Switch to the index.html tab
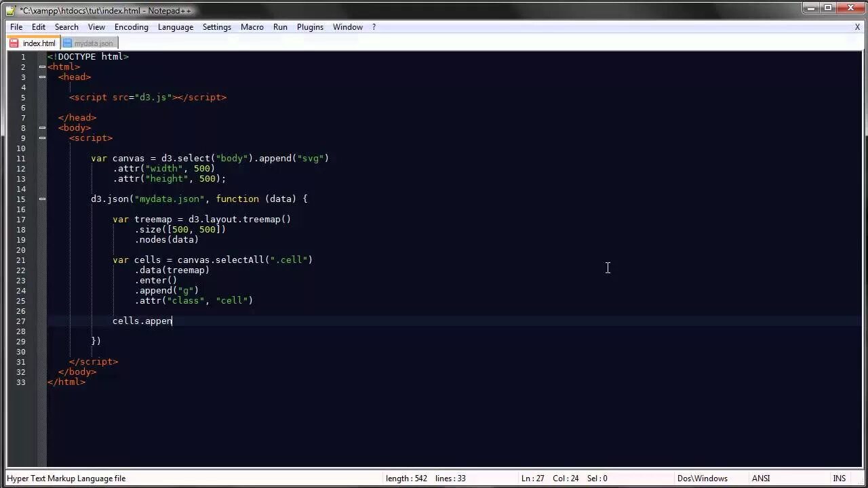868x488 pixels. pos(33,43)
